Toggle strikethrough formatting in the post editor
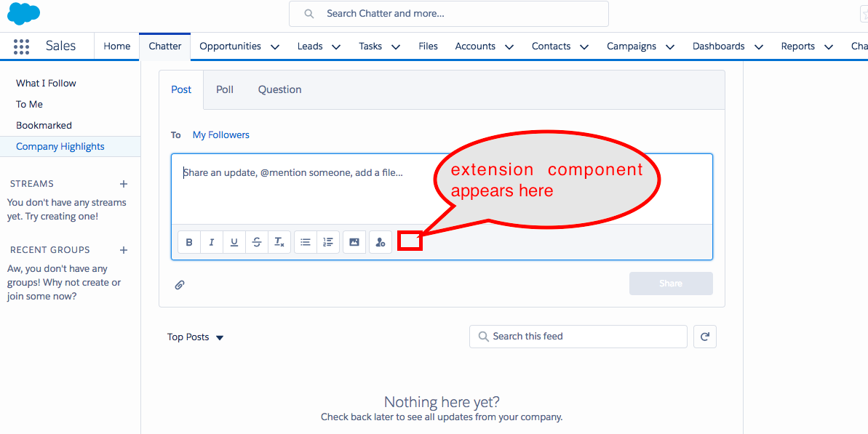This screenshot has height=434, width=868. click(x=257, y=242)
